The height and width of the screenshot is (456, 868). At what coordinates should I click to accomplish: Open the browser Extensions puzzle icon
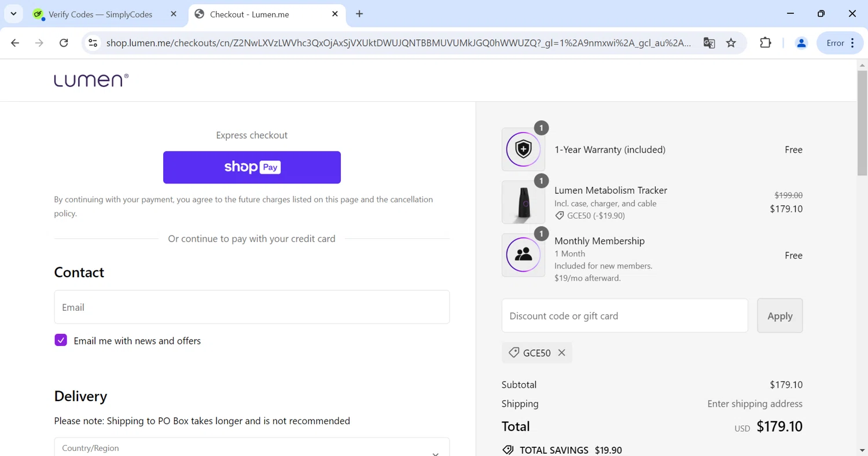[765, 43]
